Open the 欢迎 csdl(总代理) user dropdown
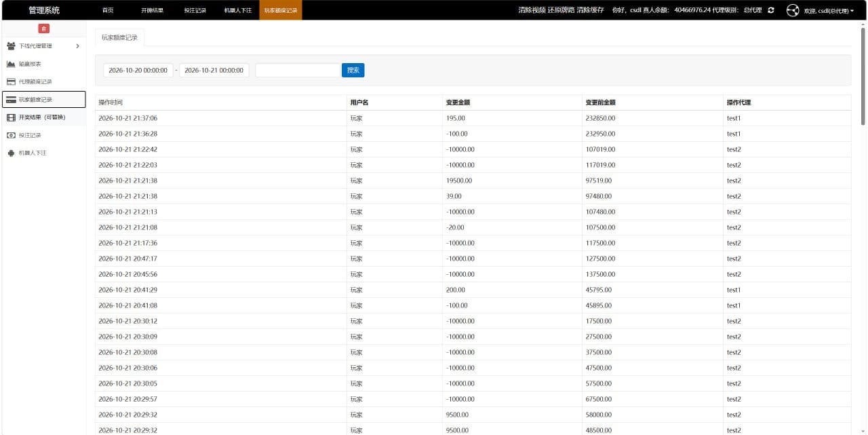Screen dimensions: 868x435 pyautogui.click(x=829, y=11)
